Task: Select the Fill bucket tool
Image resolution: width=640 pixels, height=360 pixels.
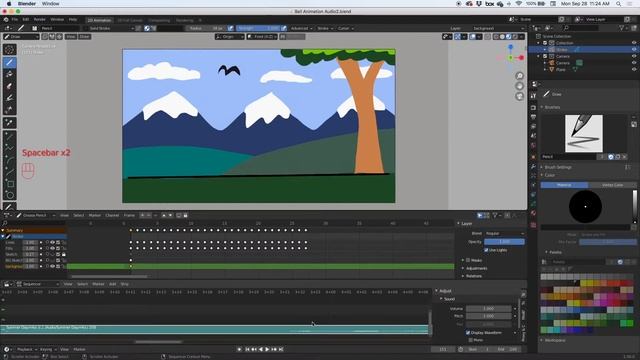Action: coord(10,74)
